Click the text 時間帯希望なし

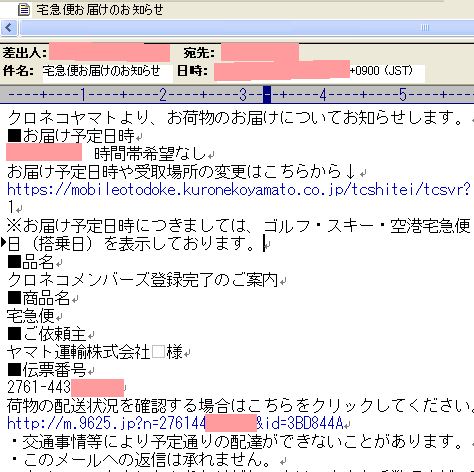click(x=150, y=154)
